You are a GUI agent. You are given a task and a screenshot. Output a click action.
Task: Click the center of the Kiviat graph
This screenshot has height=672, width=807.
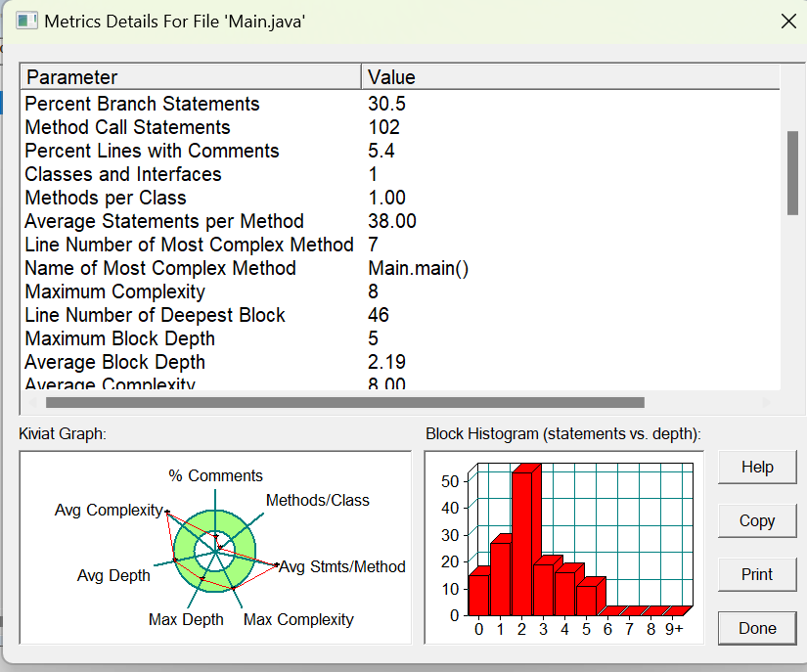coord(214,551)
